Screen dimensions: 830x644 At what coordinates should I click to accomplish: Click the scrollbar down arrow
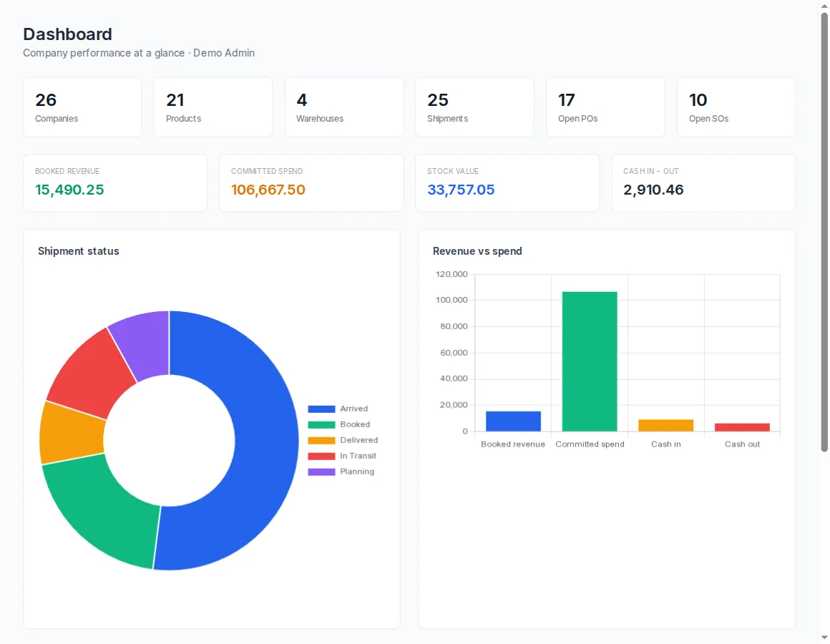[824, 638]
